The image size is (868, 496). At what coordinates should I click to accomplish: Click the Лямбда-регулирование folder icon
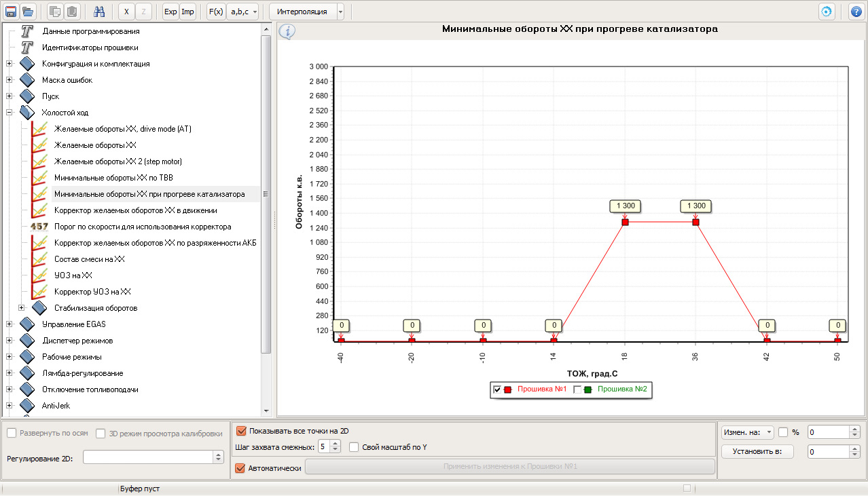27,373
